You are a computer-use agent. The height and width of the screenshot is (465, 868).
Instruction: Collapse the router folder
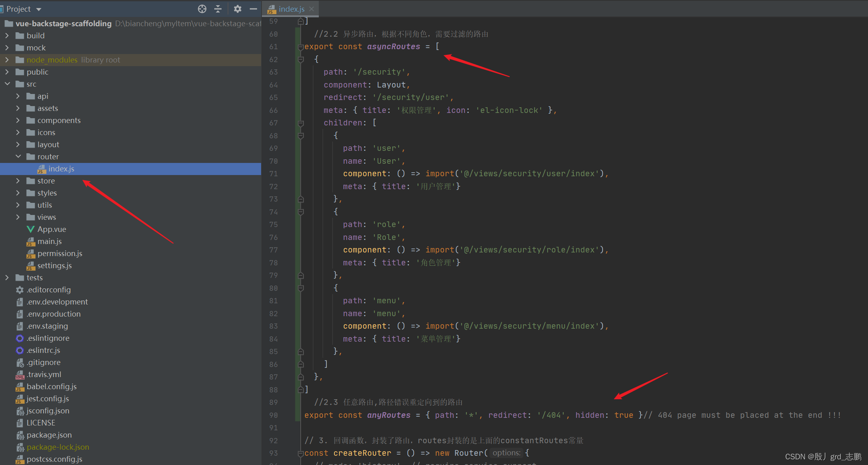tap(18, 156)
